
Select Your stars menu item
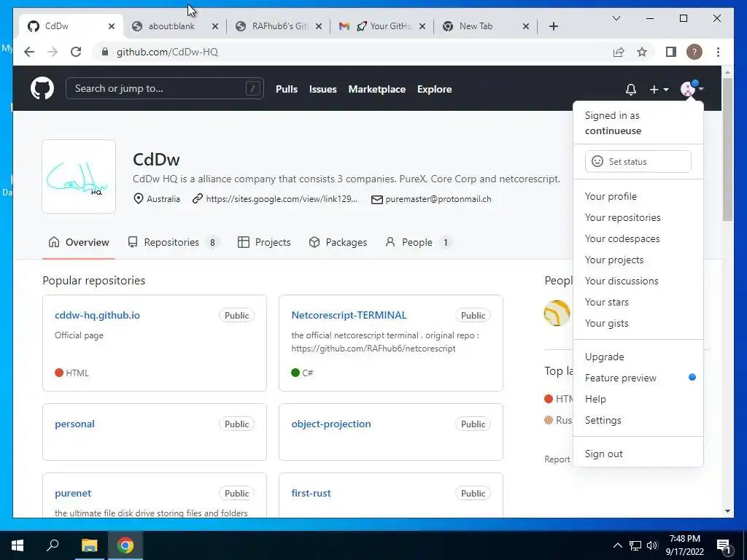pos(638,303)
